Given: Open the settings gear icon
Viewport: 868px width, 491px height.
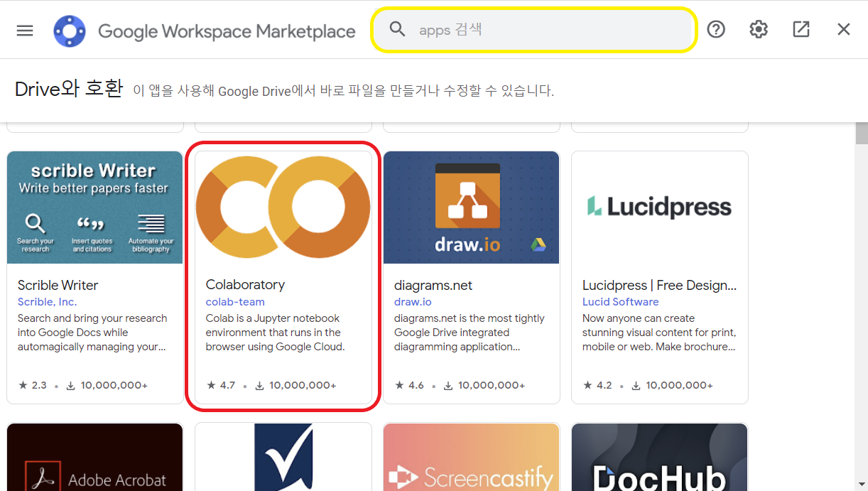Looking at the screenshot, I should point(759,29).
